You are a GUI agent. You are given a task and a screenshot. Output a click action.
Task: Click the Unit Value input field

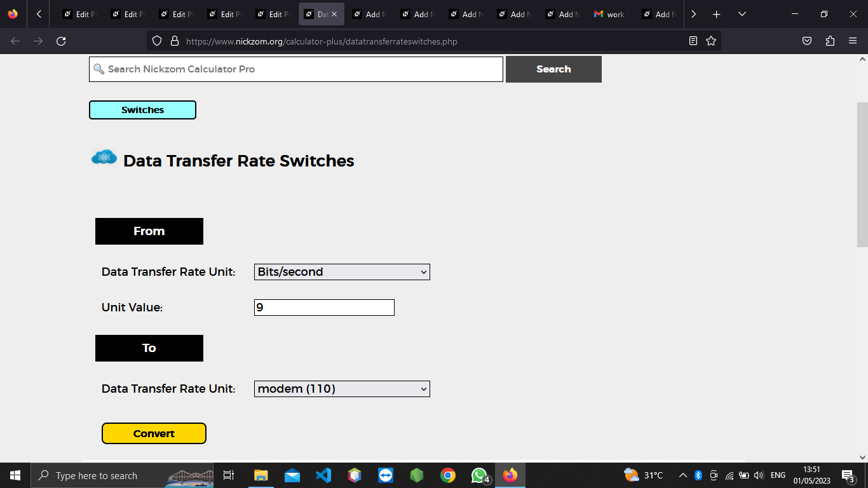[324, 308]
